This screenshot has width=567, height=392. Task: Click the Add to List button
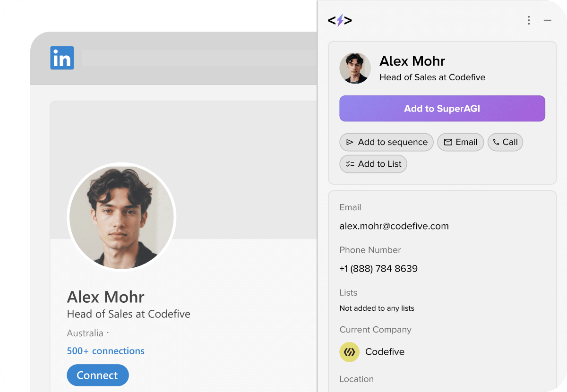[373, 164]
